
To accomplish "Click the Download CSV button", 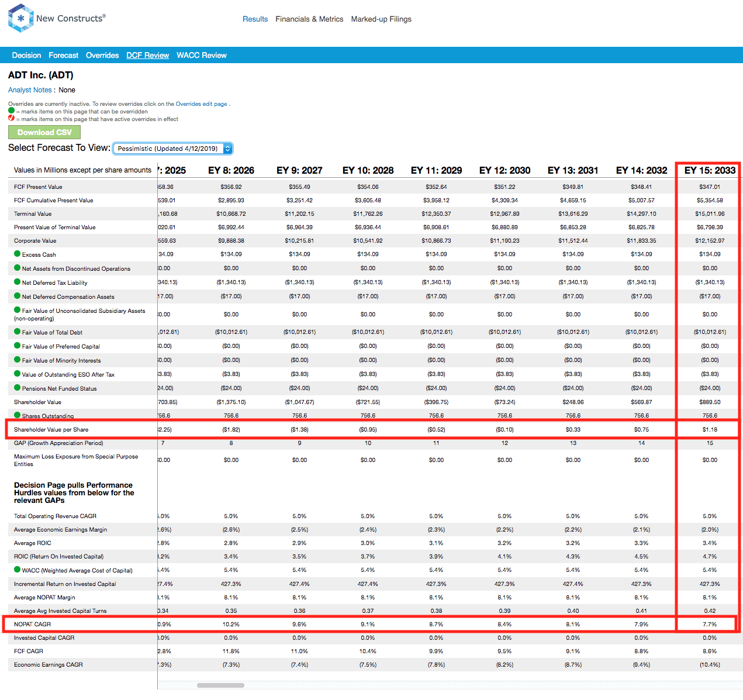I will click(44, 132).
